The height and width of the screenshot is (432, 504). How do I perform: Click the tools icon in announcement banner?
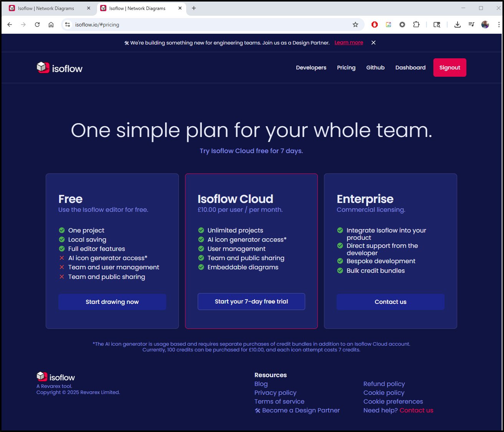click(126, 43)
